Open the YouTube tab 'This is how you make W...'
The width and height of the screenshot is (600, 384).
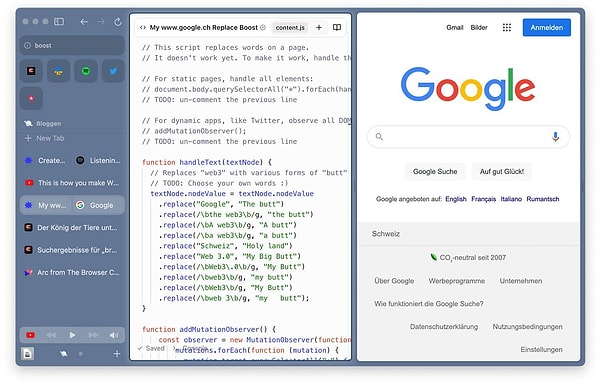tap(72, 183)
